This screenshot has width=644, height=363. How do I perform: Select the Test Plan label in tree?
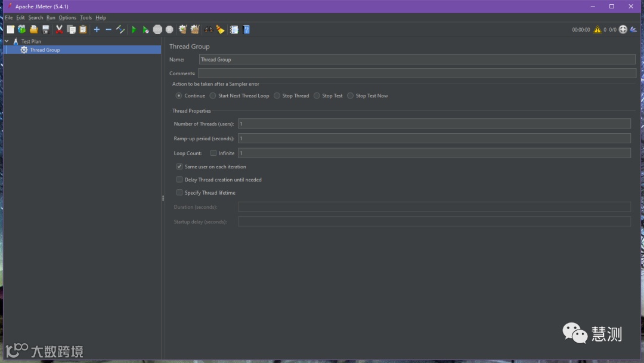tap(31, 41)
